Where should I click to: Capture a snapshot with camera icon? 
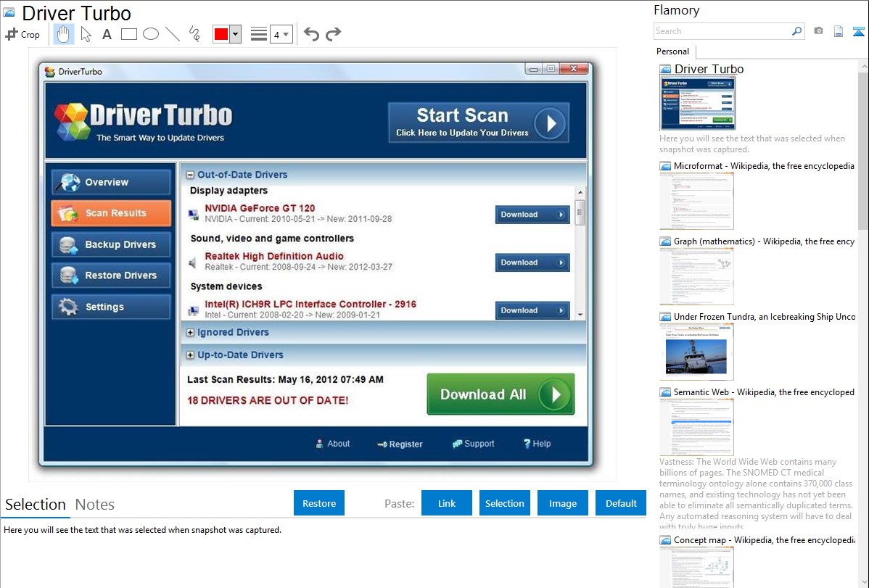point(818,31)
